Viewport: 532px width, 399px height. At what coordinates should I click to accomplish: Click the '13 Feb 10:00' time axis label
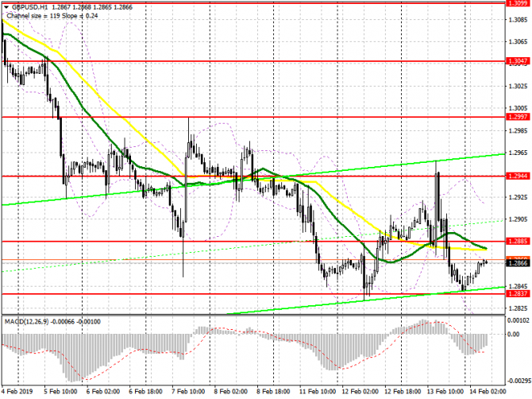coord(445,392)
